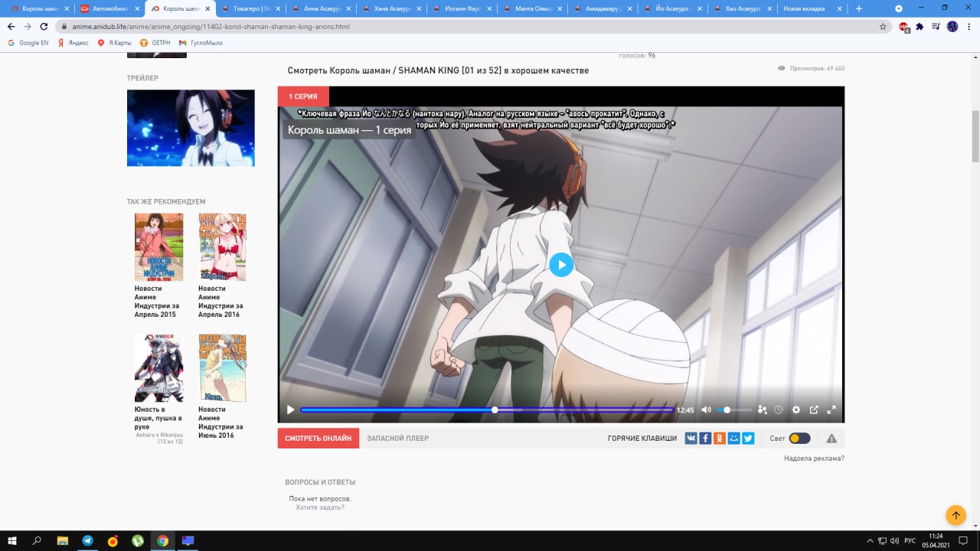The image size is (980, 551).
Task: Open File Explorer from the taskbar
Action: (63, 540)
